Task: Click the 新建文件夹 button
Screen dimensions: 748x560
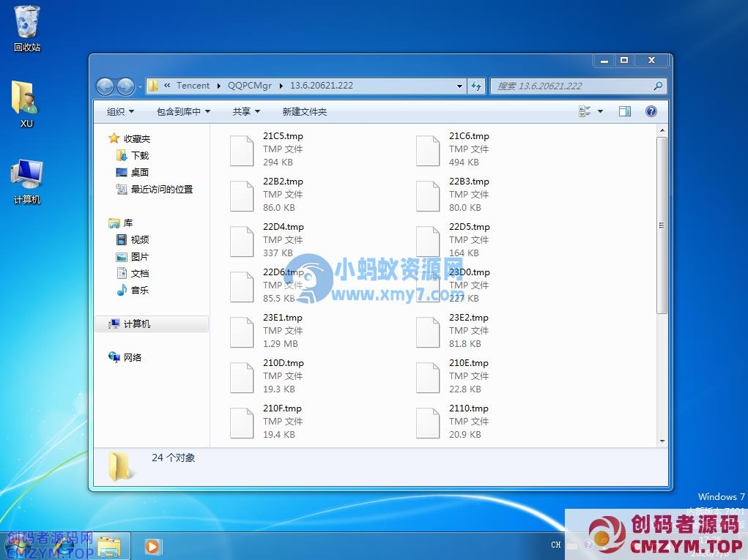Action: [x=305, y=111]
